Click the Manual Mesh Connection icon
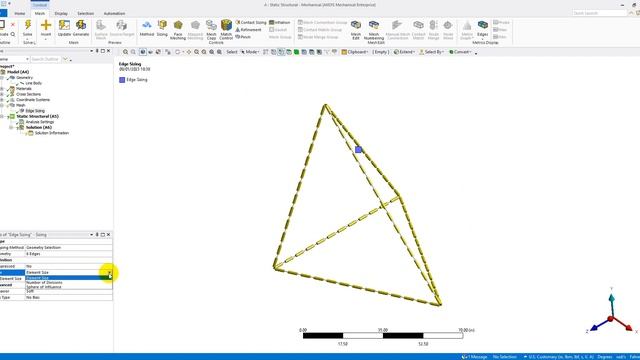 tap(397, 25)
